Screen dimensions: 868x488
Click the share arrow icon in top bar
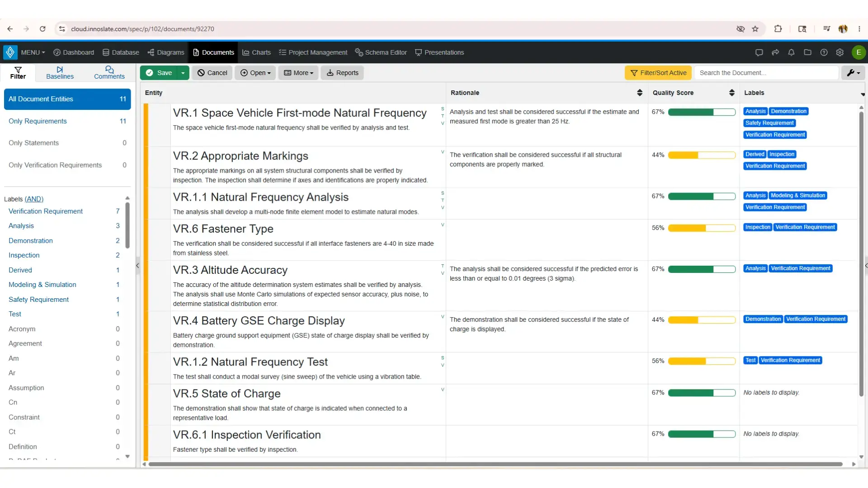[x=775, y=52]
